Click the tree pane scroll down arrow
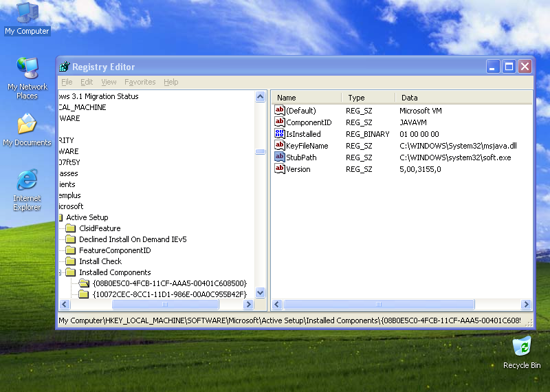The image size is (550, 392). pos(261,292)
